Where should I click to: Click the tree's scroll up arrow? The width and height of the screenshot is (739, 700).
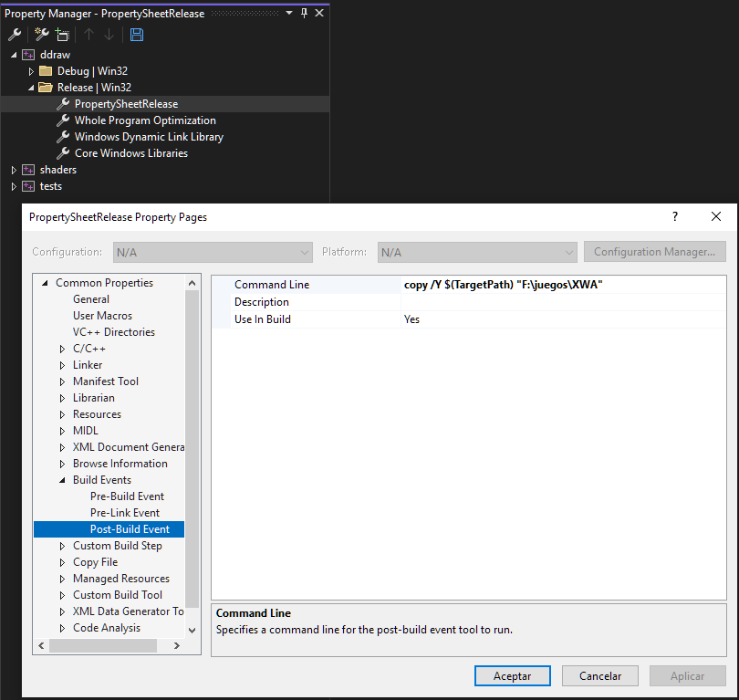point(192,283)
